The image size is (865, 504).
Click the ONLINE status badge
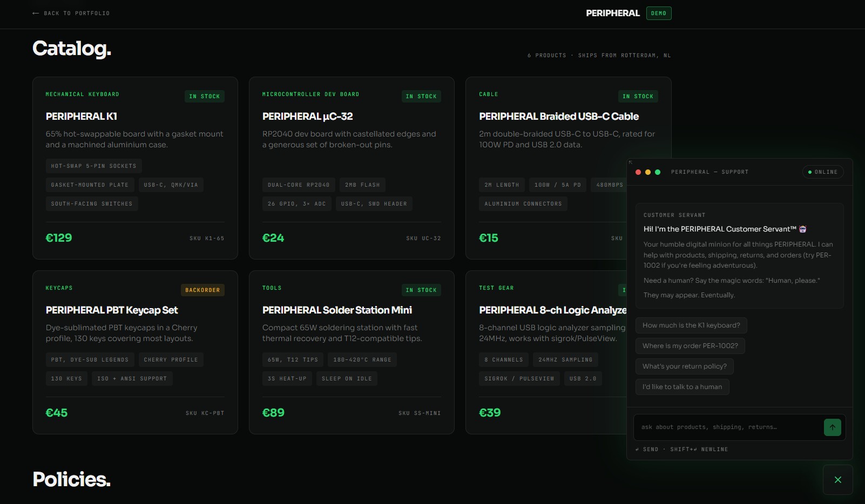(823, 172)
